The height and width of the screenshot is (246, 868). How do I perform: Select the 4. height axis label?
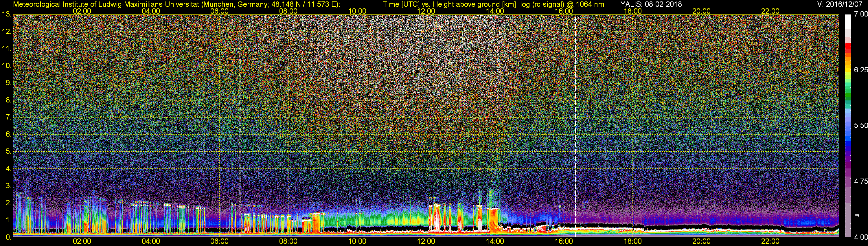[x=8, y=168]
